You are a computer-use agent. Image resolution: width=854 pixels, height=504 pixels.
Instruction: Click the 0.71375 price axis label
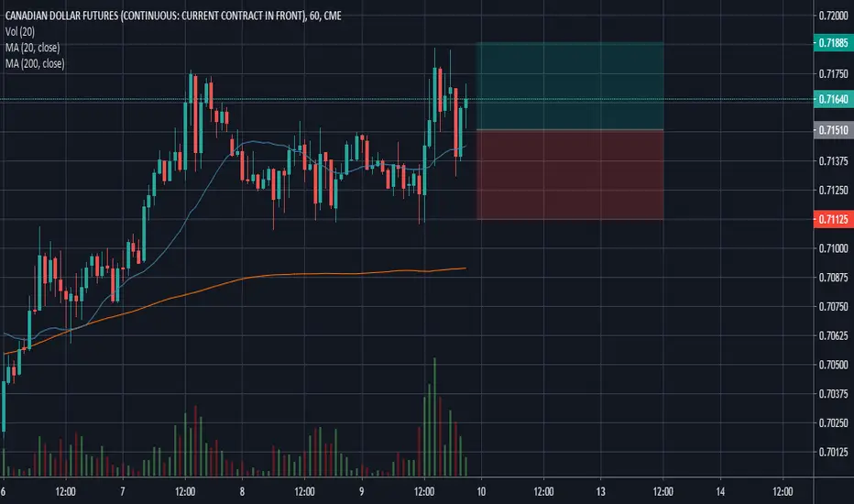[x=833, y=160]
